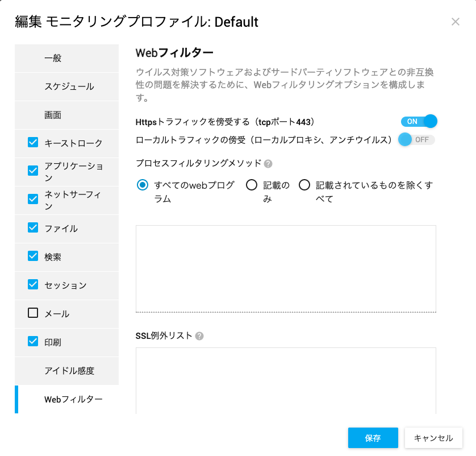Screen dimensions: 476x456
Task: Switch to スケジュール tab
Action: (x=66, y=87)
